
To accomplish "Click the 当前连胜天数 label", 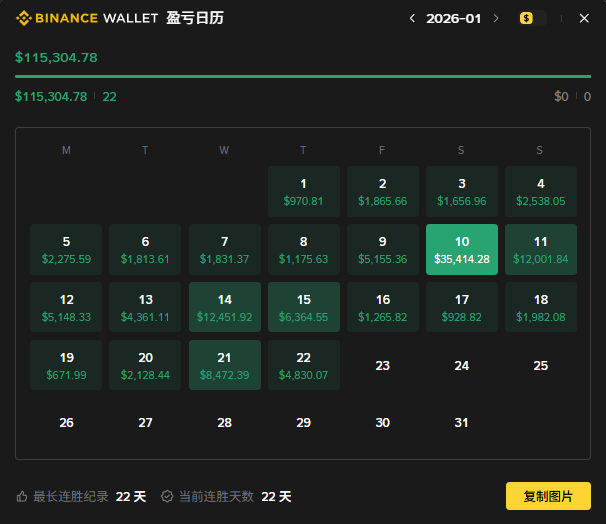I will point(216,496).
